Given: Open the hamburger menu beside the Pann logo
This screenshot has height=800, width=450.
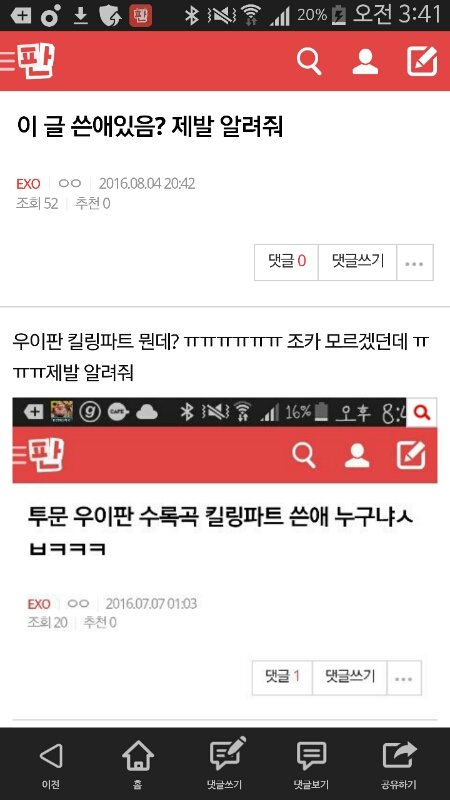Looking at the screenshot, I should click(x=8, y=61).
